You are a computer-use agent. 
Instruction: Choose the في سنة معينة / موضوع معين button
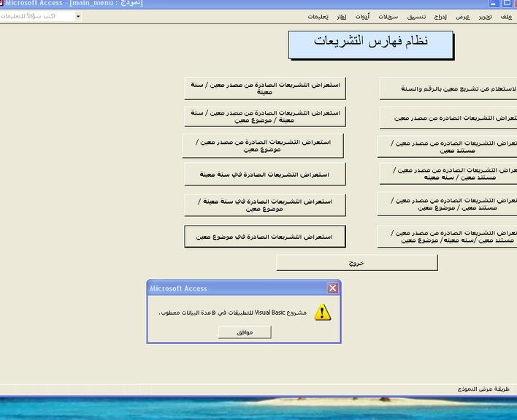[x=264, y=205]
